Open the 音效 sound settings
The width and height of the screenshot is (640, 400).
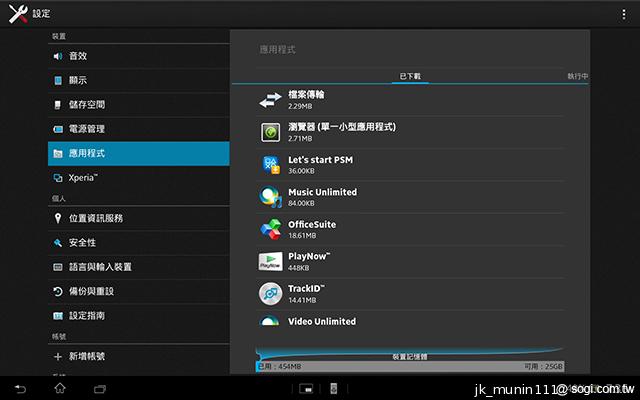[139, 56]
